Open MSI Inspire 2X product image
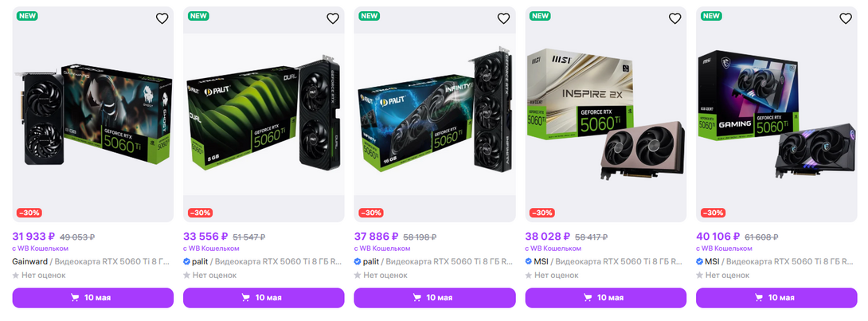This screenshot has height=321, width=868. click(605, 115)
